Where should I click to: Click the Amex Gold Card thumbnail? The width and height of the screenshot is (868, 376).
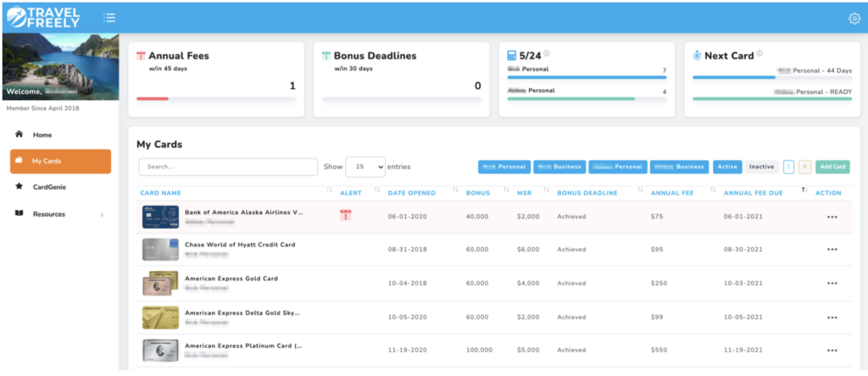tap(160, 283)
